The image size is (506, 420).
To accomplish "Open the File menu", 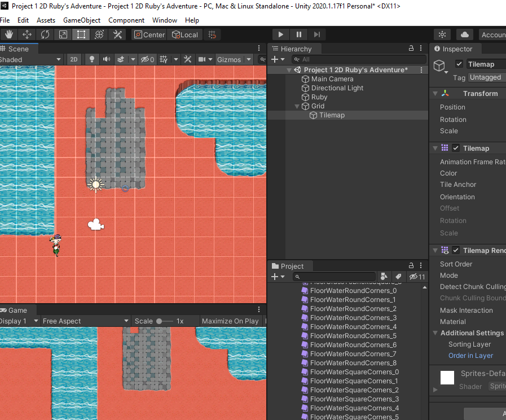I will pyautogui.click(x=5, y=20).
